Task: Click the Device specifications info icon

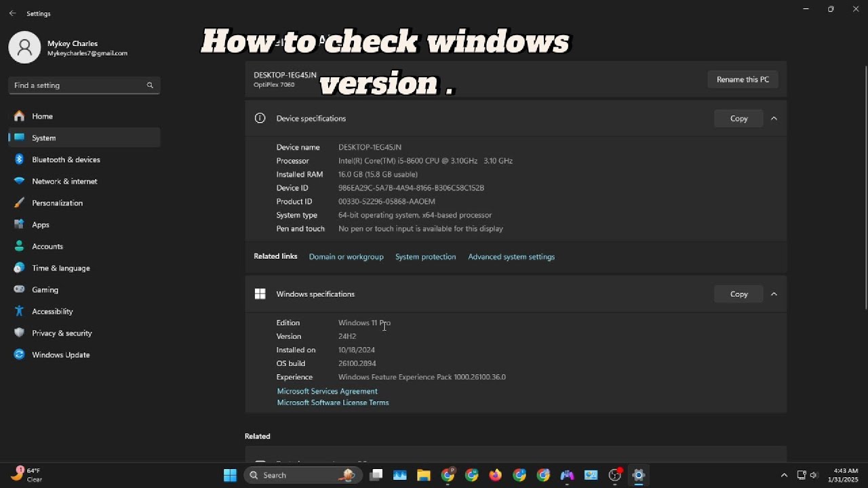Action: (260, 118)
